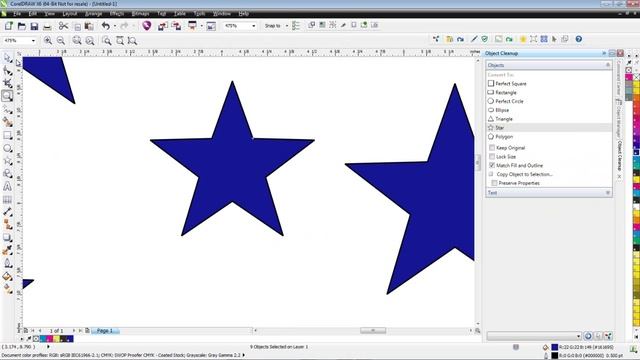640x360 pixels.
Task: Open the dropdown at the docker bottom
Action: click(578, 336)
